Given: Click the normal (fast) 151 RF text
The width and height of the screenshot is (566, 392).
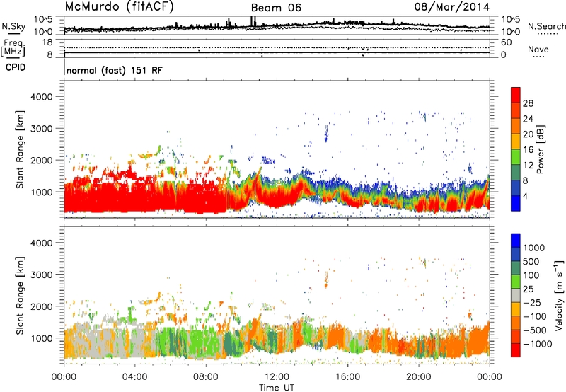Looking at the screenshot, I should pos(115,70).
